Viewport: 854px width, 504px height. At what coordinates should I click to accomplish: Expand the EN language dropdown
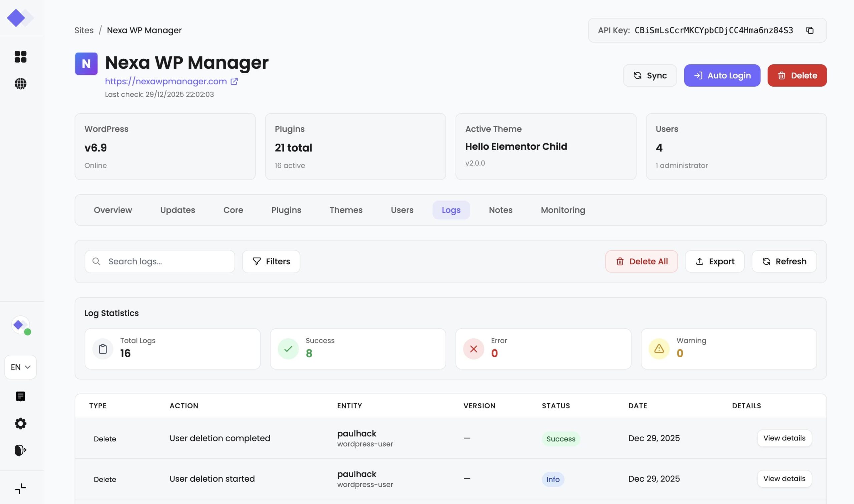(20, 367)
